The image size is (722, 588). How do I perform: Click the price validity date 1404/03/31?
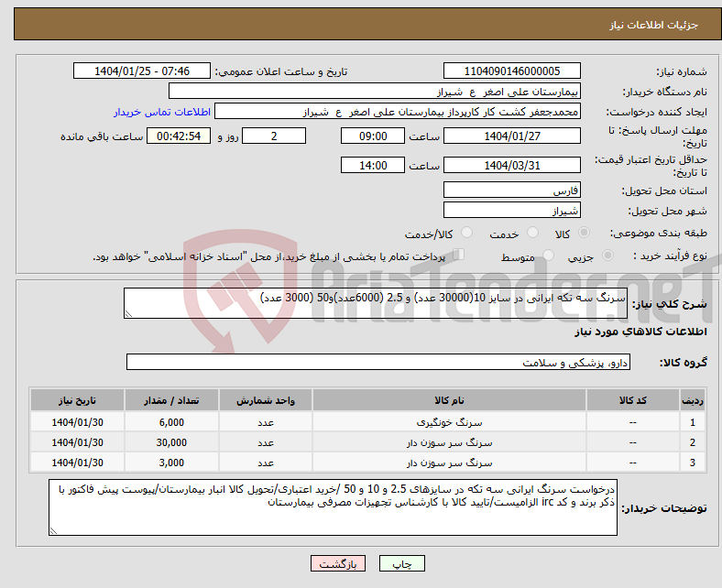511,165
